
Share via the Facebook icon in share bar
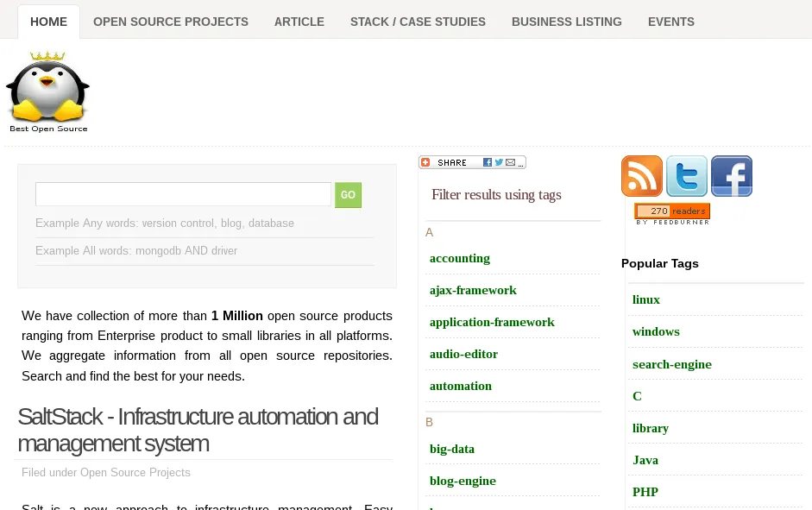488,162
